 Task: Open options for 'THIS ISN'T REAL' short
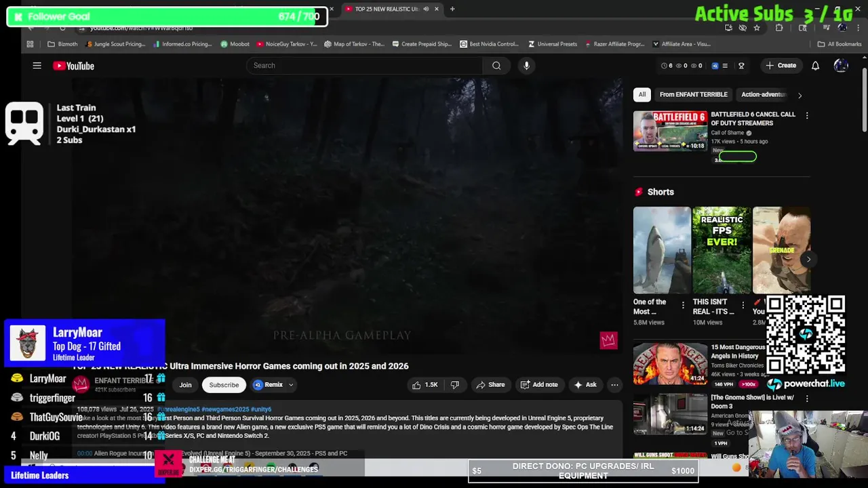[x=743, y=306]
